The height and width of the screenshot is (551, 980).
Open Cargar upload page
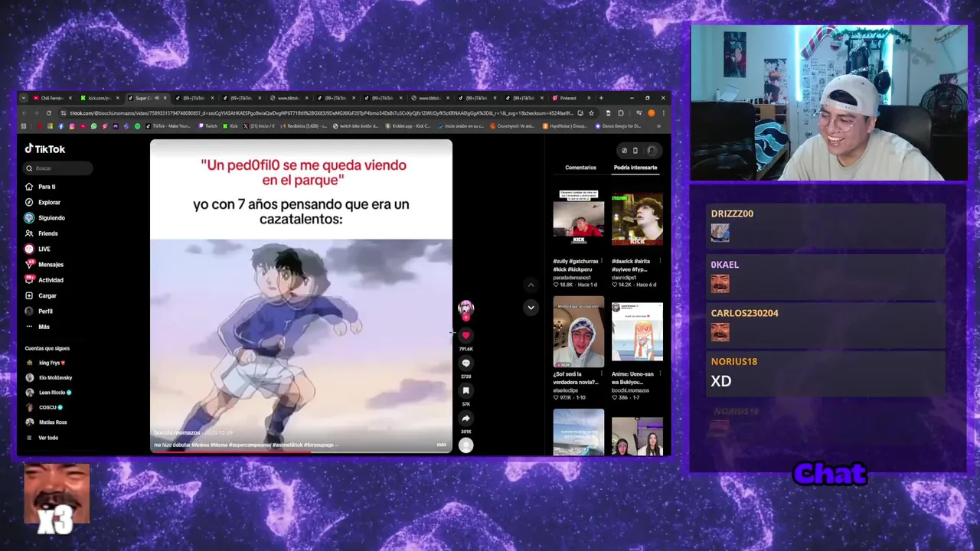(x=41, y=295)
